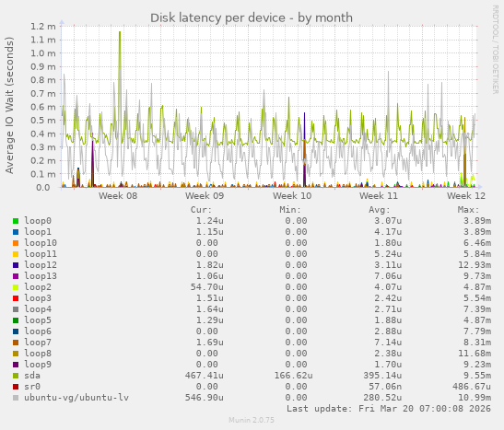Click the Last update timestamp text
The width and height of the screenshot is (504, 430).
pyautogui.click(x=389, y=409)
